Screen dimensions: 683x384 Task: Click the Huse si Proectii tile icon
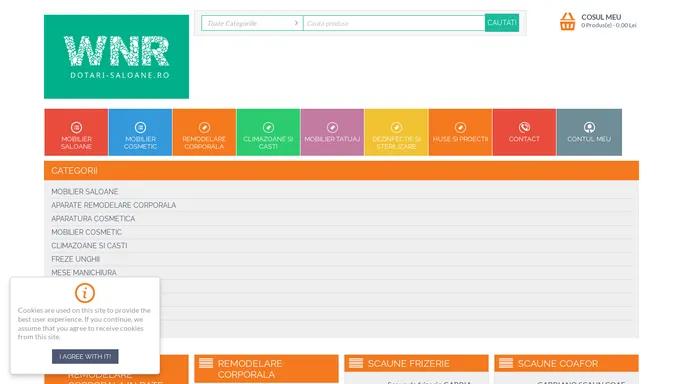[x=460, y=127]
